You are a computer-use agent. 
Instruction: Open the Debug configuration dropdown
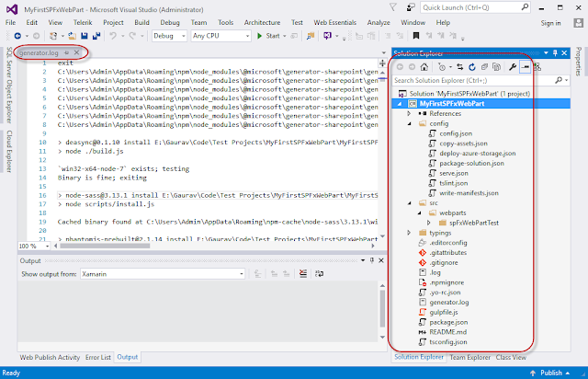click(169, 36)
